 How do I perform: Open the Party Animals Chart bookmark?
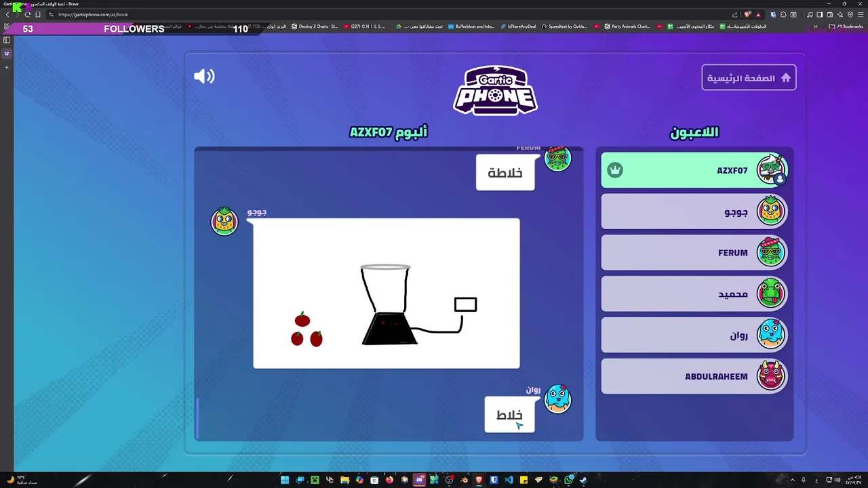tap(628, 26)
